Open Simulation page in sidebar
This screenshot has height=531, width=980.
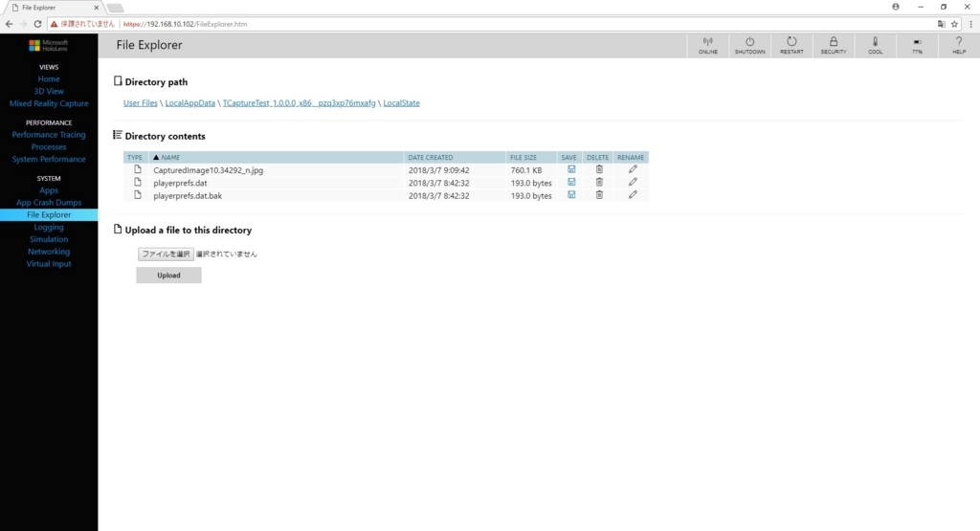(49, 239)
